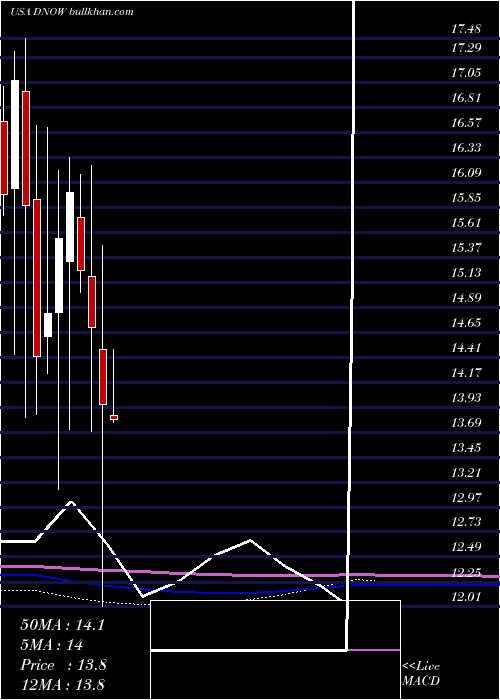Click the '12MA : 13.8' readout

62,684
